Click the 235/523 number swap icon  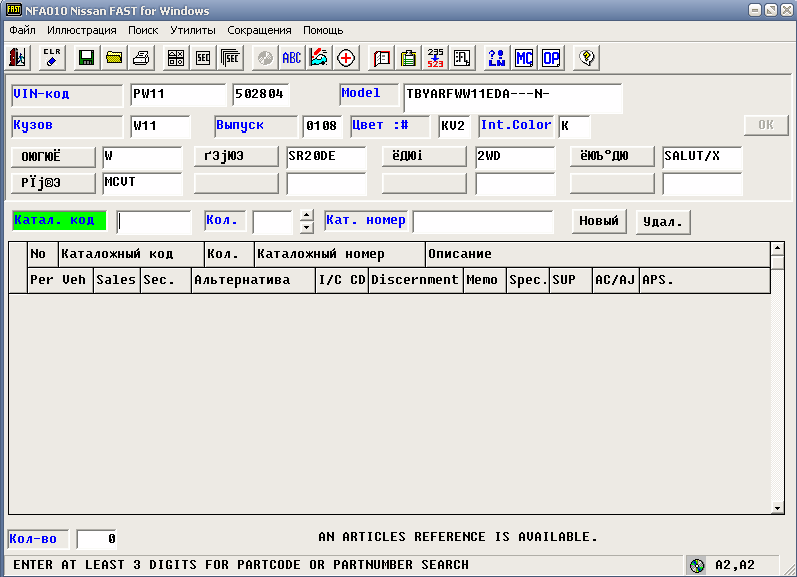(436, 57)
